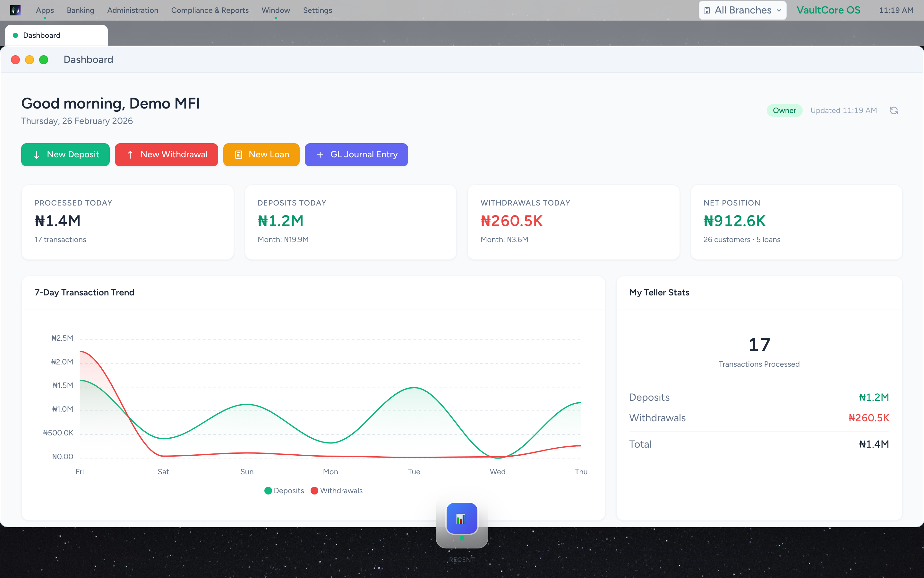Open the Administration menu
This screenshot has width=924, height=578.
point(133,10)
